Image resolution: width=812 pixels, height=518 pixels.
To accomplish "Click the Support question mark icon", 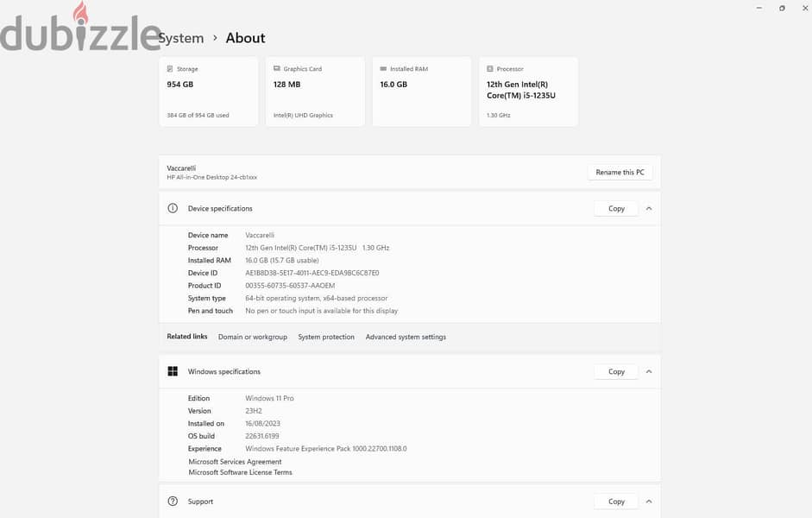I will (173, 502).
